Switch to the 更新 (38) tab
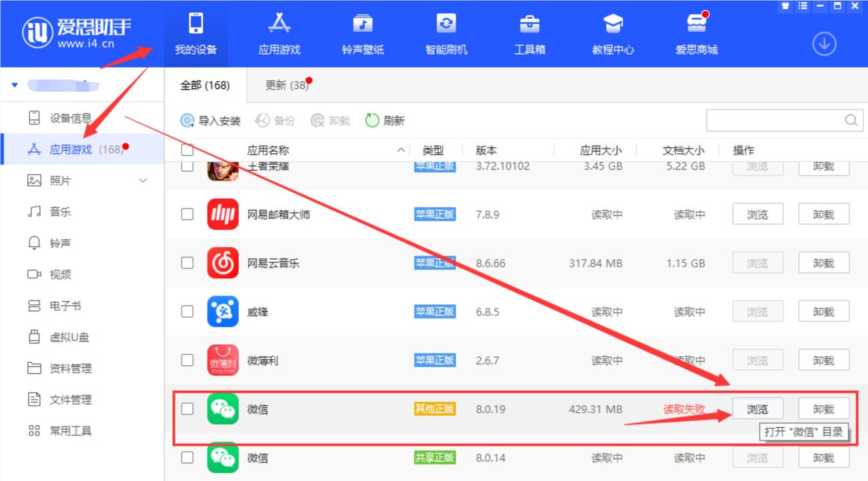The width and height of the screenshot is (868, 481). tap(286, 85)
